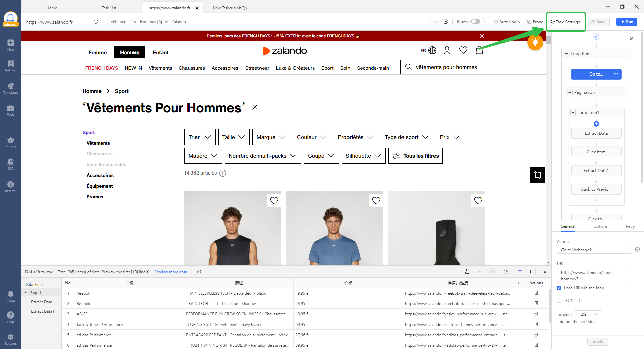Add a step with the blue plus icon
The image size is (644, 349).
(x=596, y=124)
